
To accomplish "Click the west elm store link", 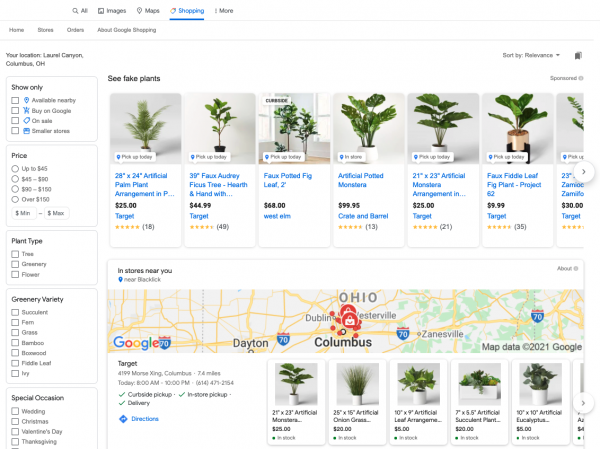I will click(277, 216).
